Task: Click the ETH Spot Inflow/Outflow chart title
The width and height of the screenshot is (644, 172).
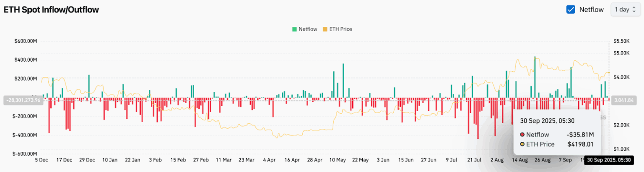Action: click(51, 10)
